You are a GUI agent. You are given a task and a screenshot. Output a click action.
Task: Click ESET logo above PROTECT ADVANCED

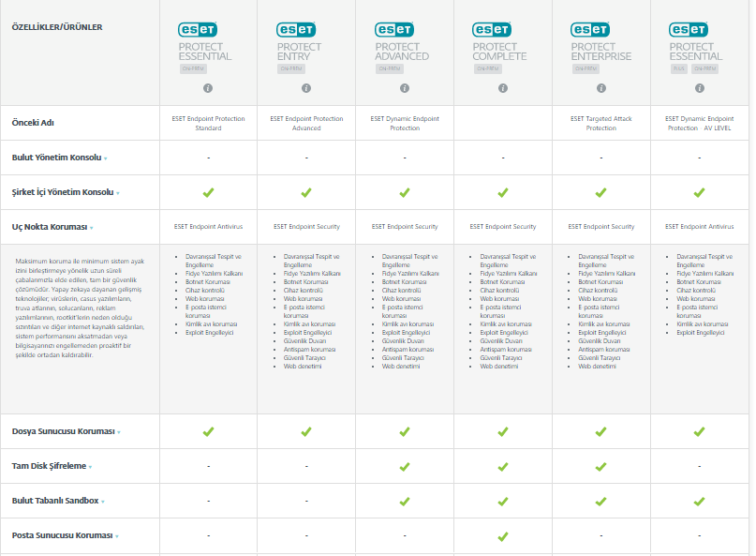(x=394, y=30)
